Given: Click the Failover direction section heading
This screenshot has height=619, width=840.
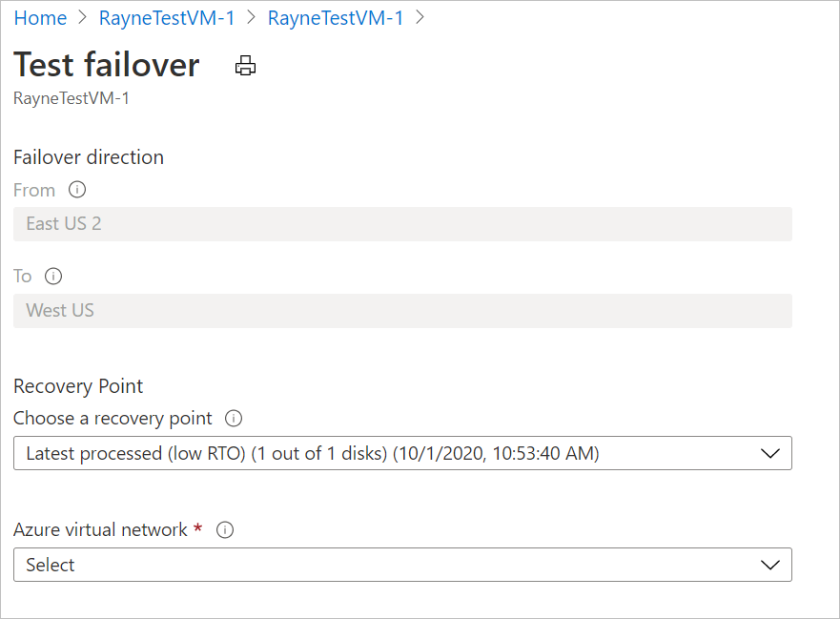Looking at the screenshot, I should click(89, 157).
